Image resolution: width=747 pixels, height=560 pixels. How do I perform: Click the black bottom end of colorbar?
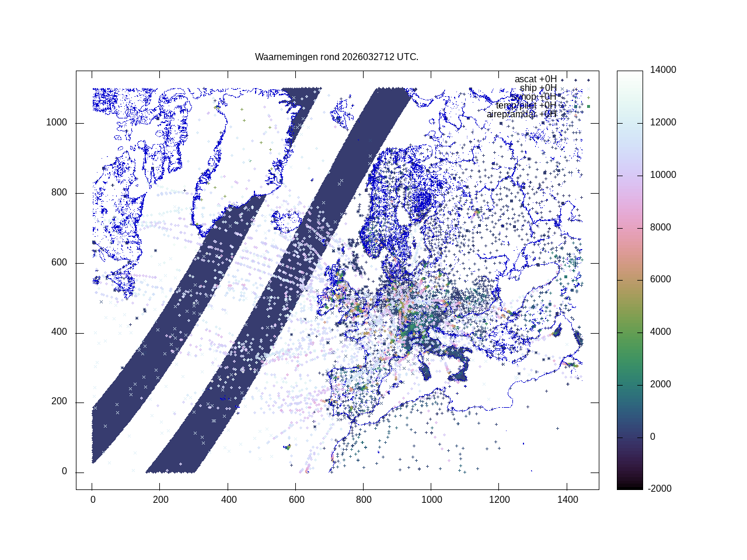630,485
